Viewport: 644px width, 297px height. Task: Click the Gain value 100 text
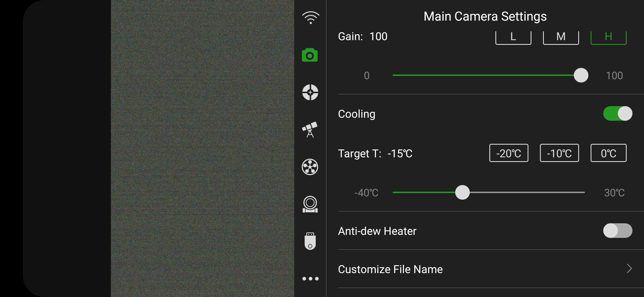pyautogui.click(x=378, y=37)
